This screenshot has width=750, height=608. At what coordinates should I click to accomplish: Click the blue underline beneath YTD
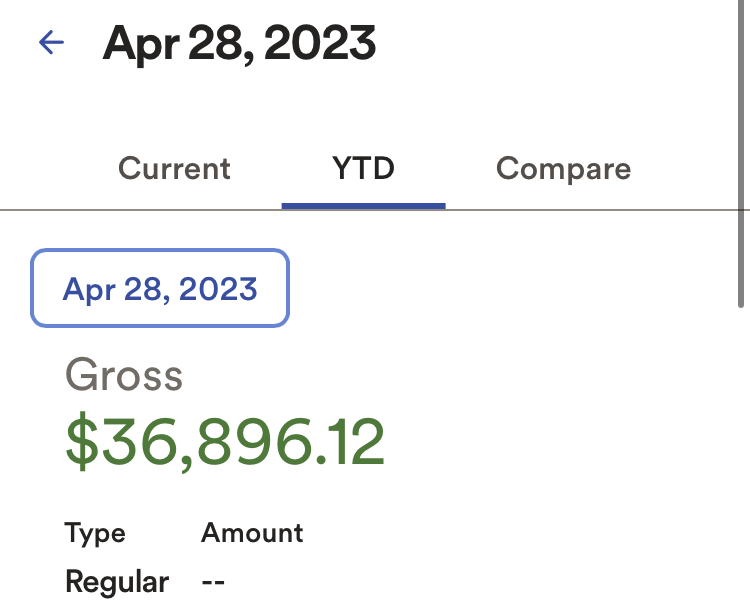coord(363,206)
